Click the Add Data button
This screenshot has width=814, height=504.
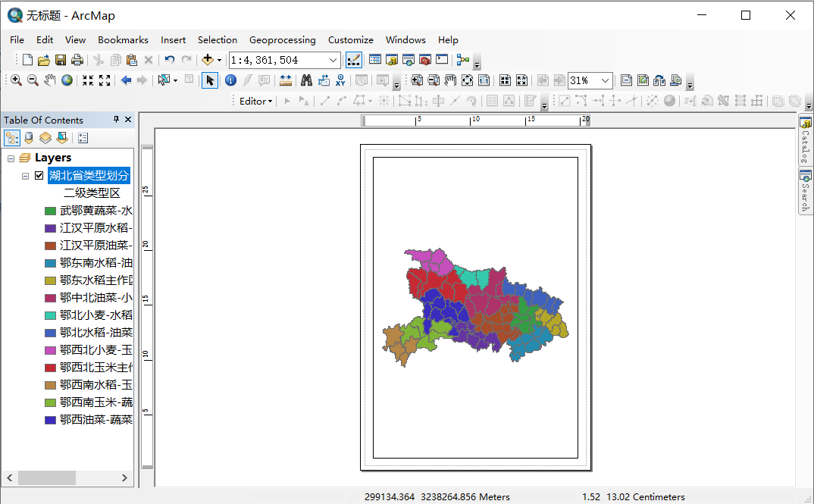coord(208,60)
